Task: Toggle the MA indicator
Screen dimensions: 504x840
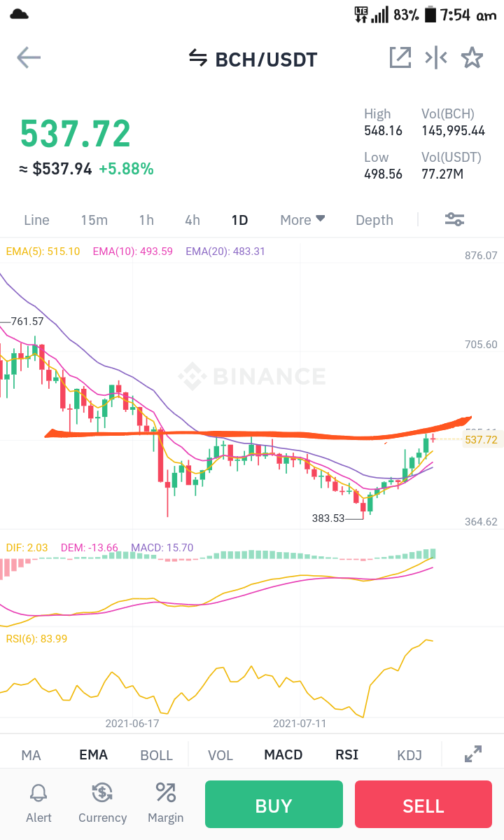Action: tap(31, 755)
